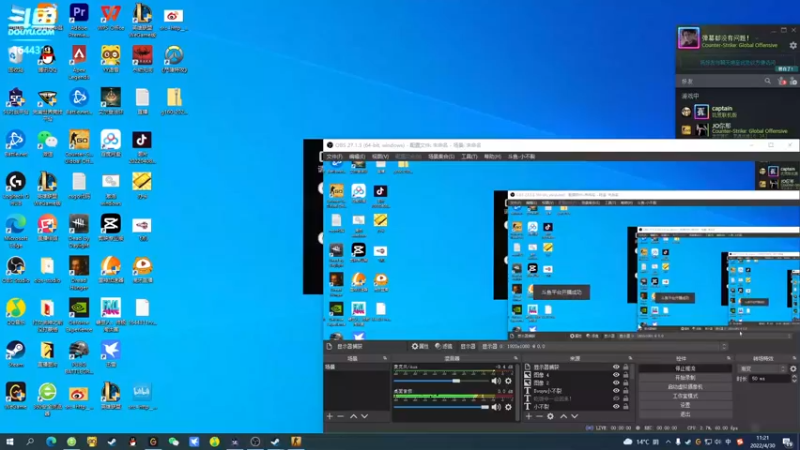Click 停止推流 stop streaming button
Viewport: 800px width, 450px height.
point(685,368)
